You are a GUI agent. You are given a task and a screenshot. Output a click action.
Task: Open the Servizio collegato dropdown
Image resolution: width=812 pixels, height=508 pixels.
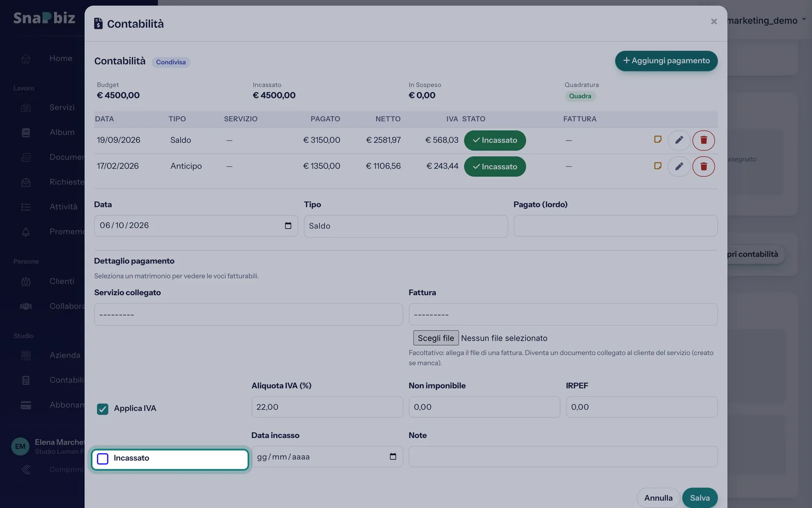pos(248,314)
